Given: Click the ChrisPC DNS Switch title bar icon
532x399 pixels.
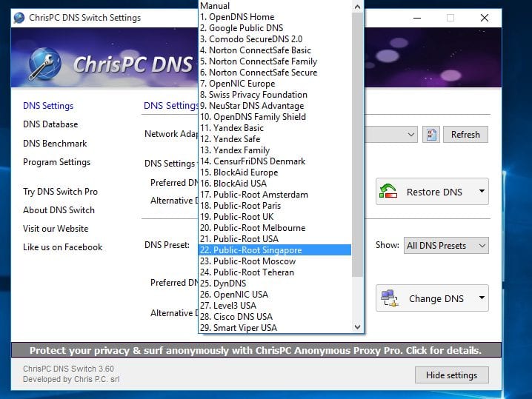Looking at the screenshot, I should point(19,18).
